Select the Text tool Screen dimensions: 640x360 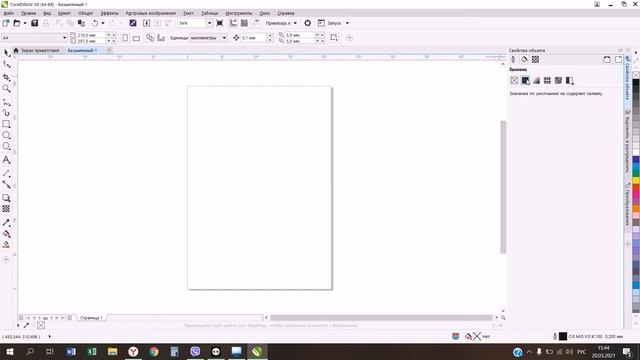tap(6, 160)
